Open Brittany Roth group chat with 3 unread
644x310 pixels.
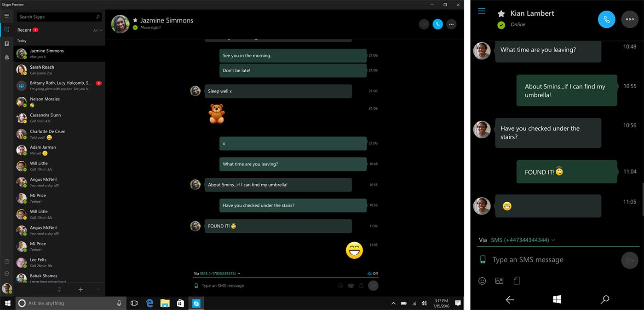click(59, 86)
